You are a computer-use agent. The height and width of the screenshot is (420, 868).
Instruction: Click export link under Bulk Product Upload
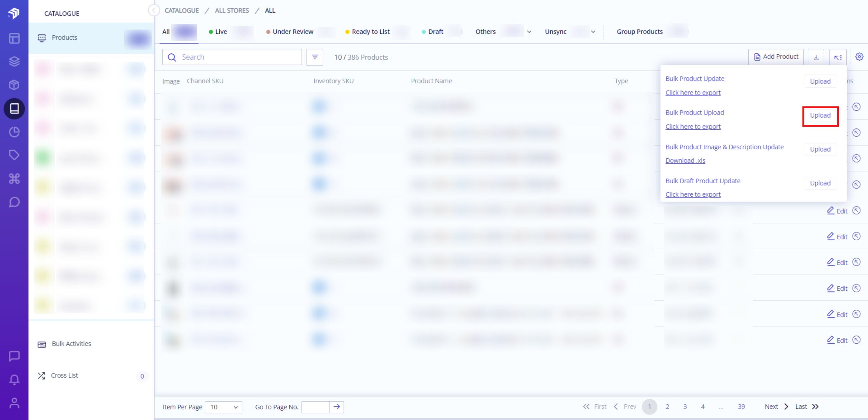click(x=693, y=127)
